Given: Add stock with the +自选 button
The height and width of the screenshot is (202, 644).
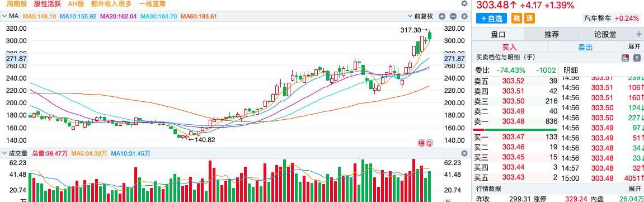Looking at the screenshot, I should point(492,18).
